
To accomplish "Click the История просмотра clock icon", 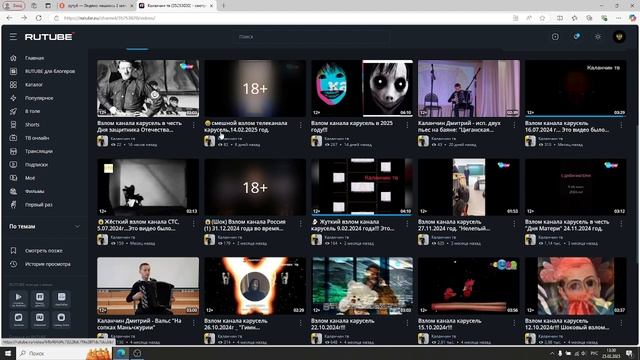I will [13, 264].
